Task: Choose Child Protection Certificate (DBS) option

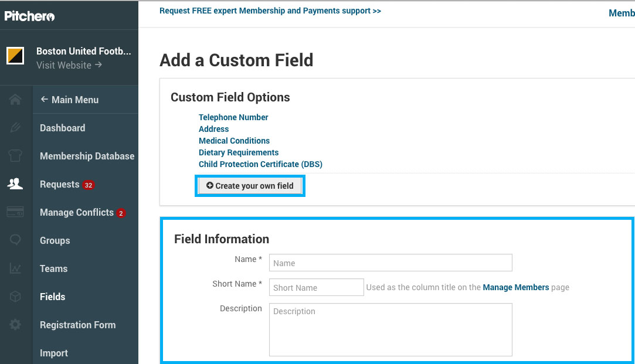Action: (260, 164)
